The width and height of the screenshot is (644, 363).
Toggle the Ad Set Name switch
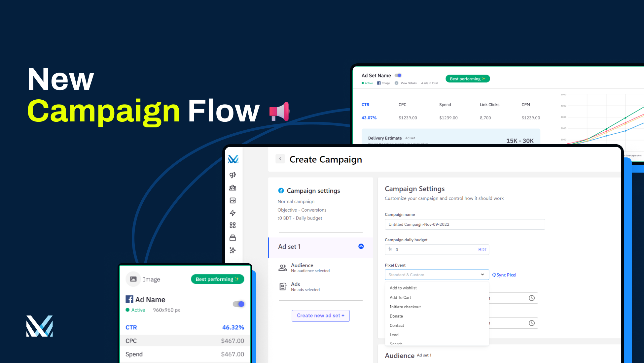[x=398, y=75]
